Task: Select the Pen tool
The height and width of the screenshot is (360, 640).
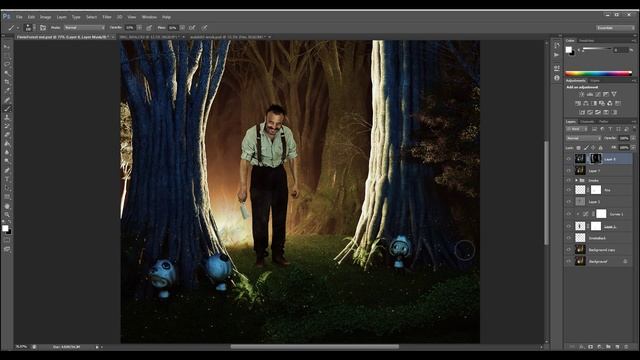Action: click(7, 170)
